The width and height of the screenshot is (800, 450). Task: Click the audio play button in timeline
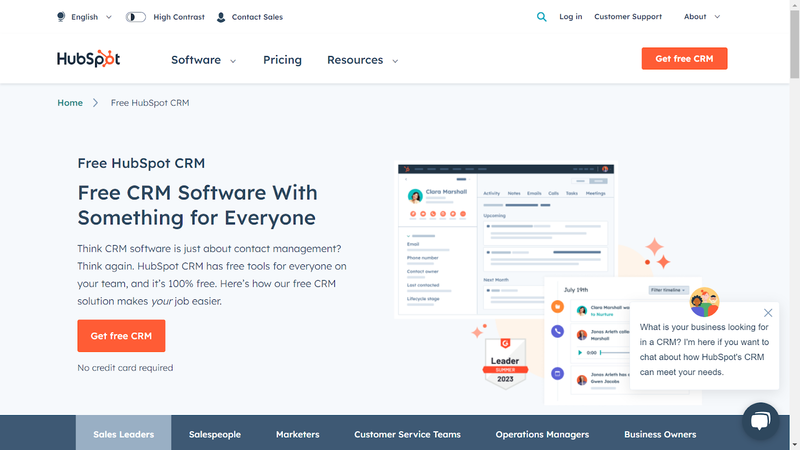pyautogui.click(x=580, y=353)
